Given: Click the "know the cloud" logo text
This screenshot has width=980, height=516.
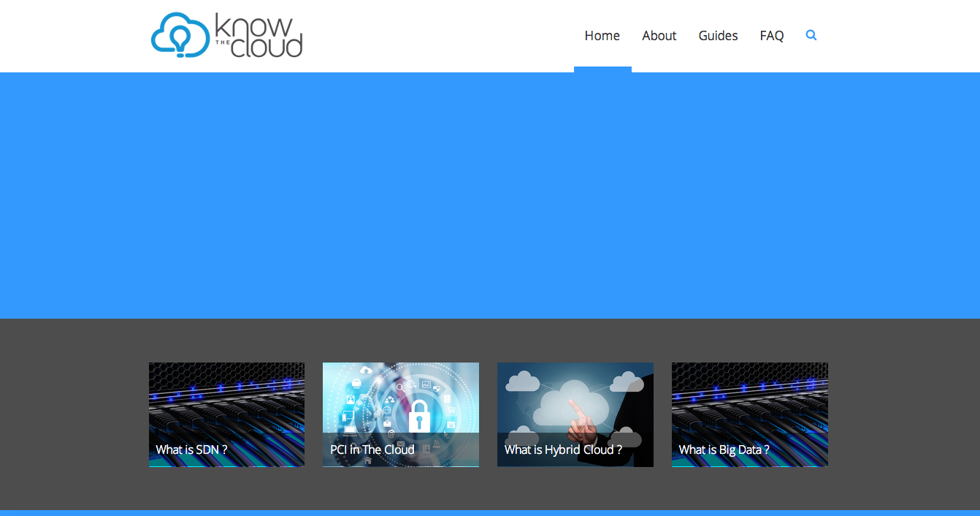Looking at the screenshot, I should pyautogui.click(x=259, y=35).
